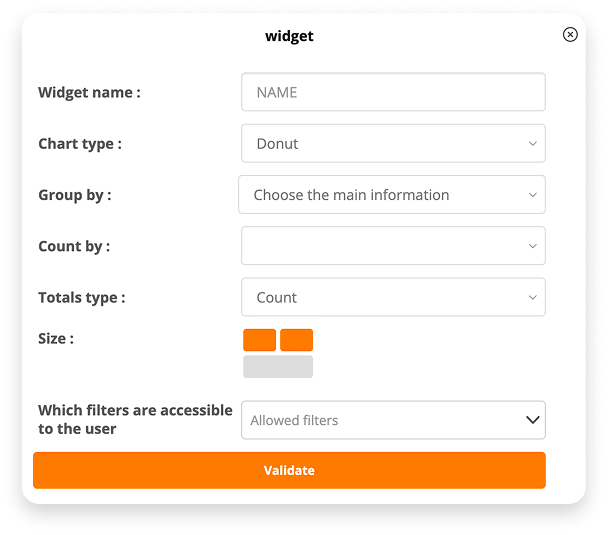Click the orange Validate button

(x=289, y=470)
